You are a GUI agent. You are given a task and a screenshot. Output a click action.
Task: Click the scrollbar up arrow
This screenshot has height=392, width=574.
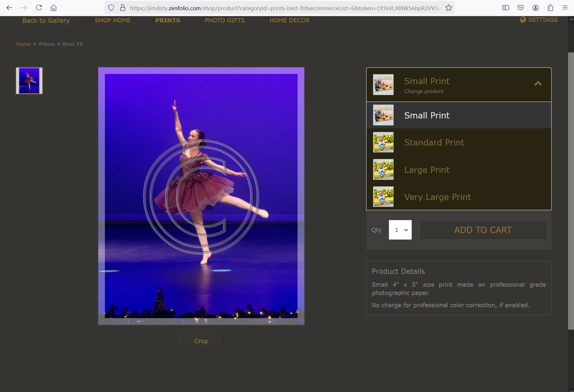[x=571, y=19]
